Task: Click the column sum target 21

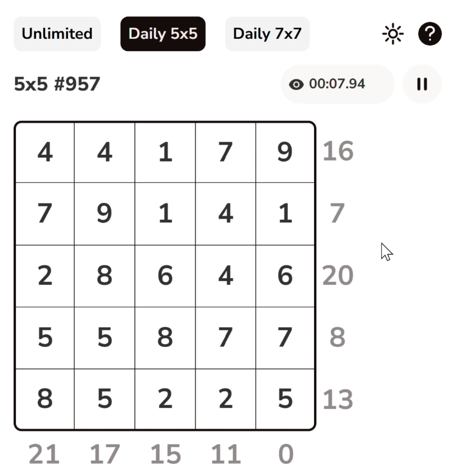Action: pos(44,454)
